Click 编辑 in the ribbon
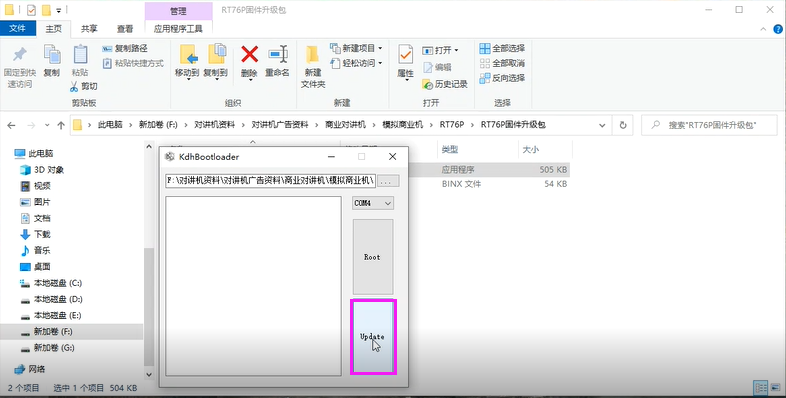 pyautogui.click(x=437, y=67)
